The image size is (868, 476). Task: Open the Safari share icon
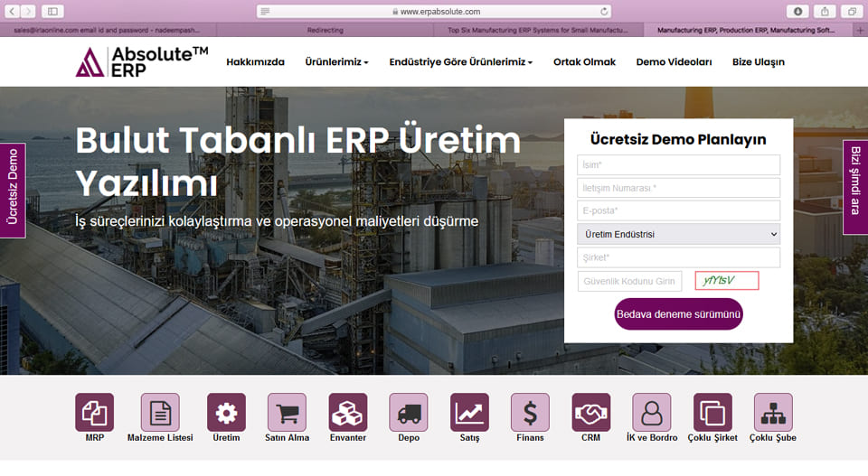click(825, 11)
